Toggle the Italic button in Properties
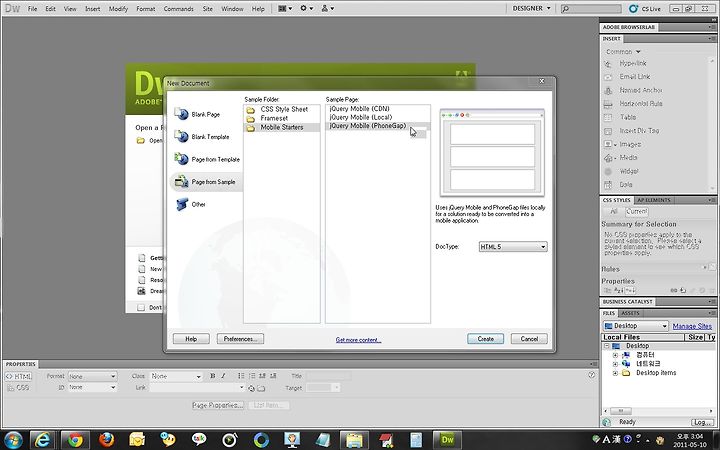The image size is (720, 450). [x=223, y=376]
